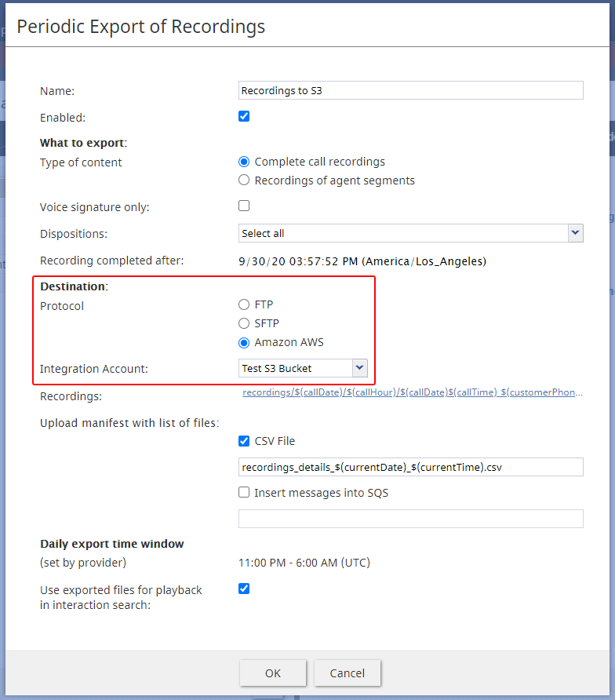The width and height of the screenshot is (615, 700).
Task: Choose FTP protocol
Action: [244, 304]
